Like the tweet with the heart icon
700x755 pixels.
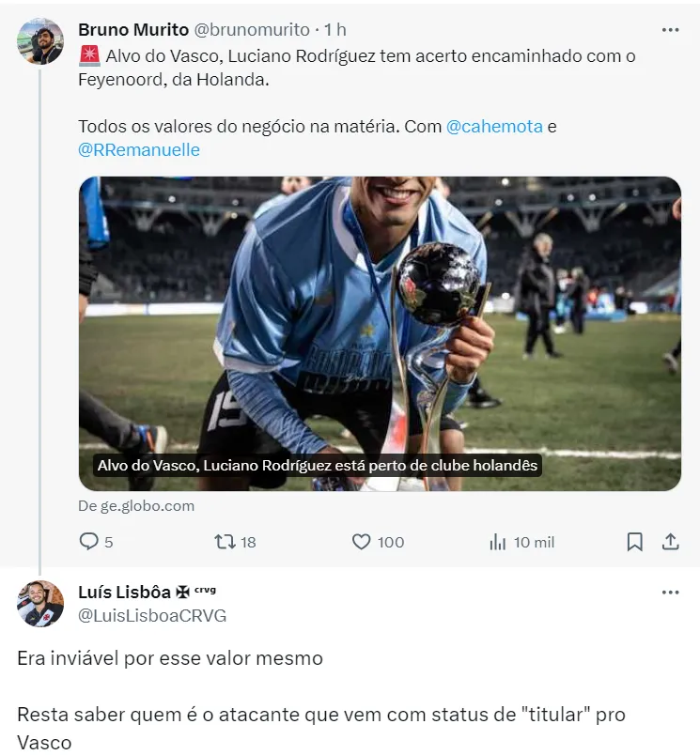378,542
